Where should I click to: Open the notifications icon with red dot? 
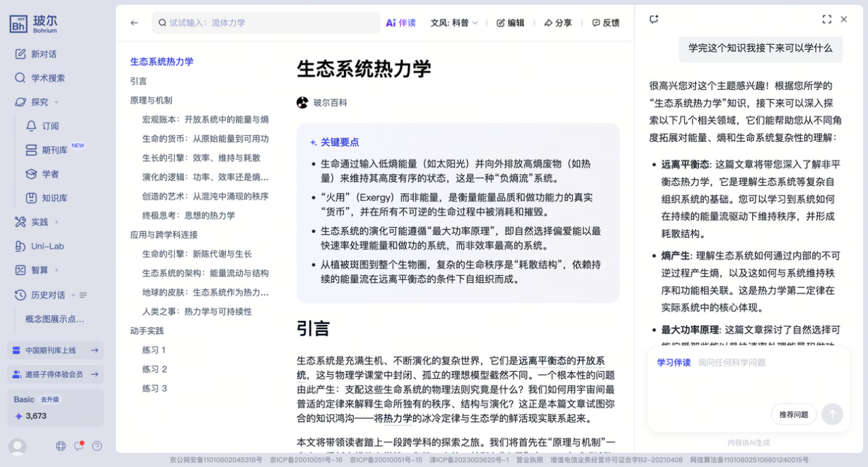pyautogui.click(x=79, y=446)
